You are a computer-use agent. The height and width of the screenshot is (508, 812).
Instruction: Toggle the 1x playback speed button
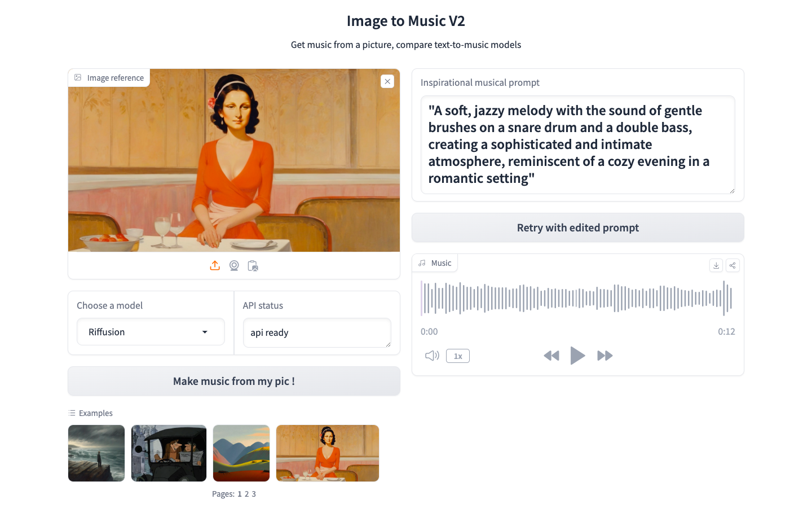coord(458,356)
